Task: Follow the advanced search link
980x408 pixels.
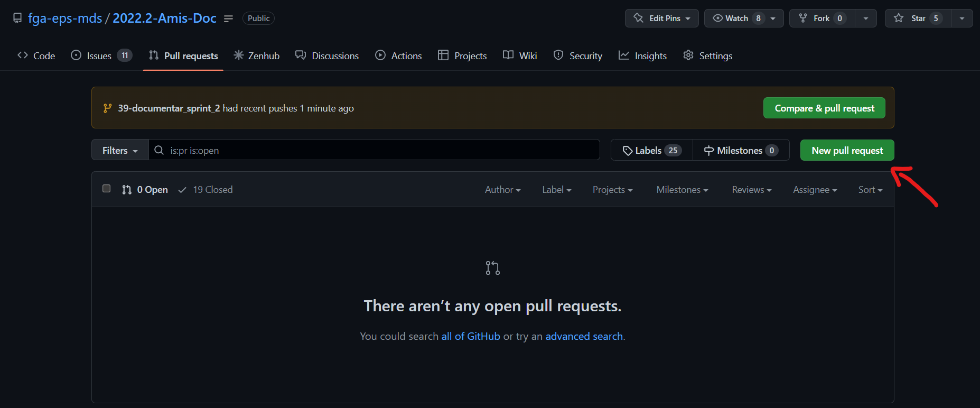Action: 584,336
